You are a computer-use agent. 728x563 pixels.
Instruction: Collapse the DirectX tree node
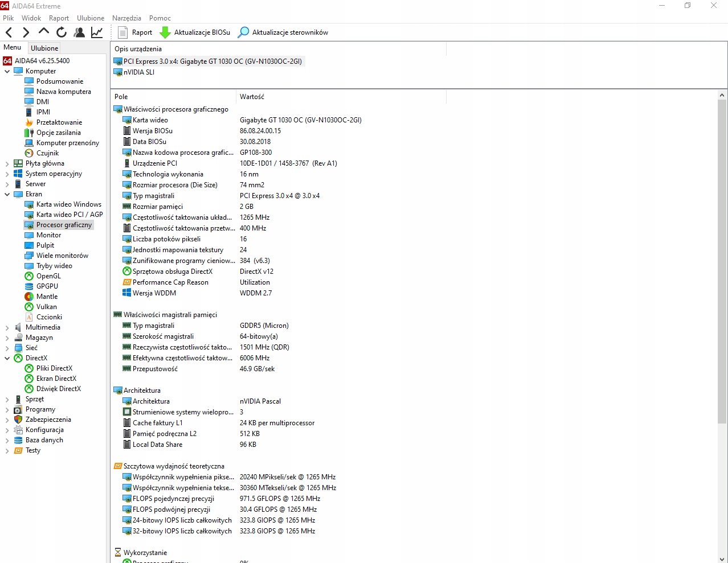click(x=7, y=358)
